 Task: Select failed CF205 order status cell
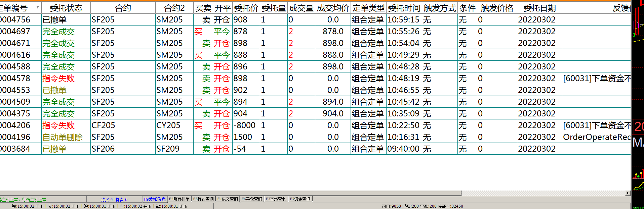pyautogui.click(x=58, y=125)
